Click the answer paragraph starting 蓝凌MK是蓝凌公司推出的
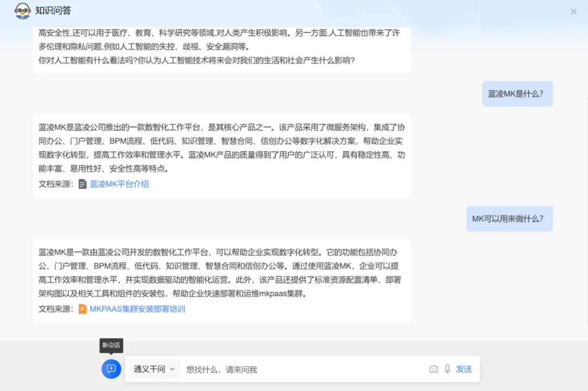The height and width of the screenshot is (391, 588). pyautogui.click(x=222, y=148)
